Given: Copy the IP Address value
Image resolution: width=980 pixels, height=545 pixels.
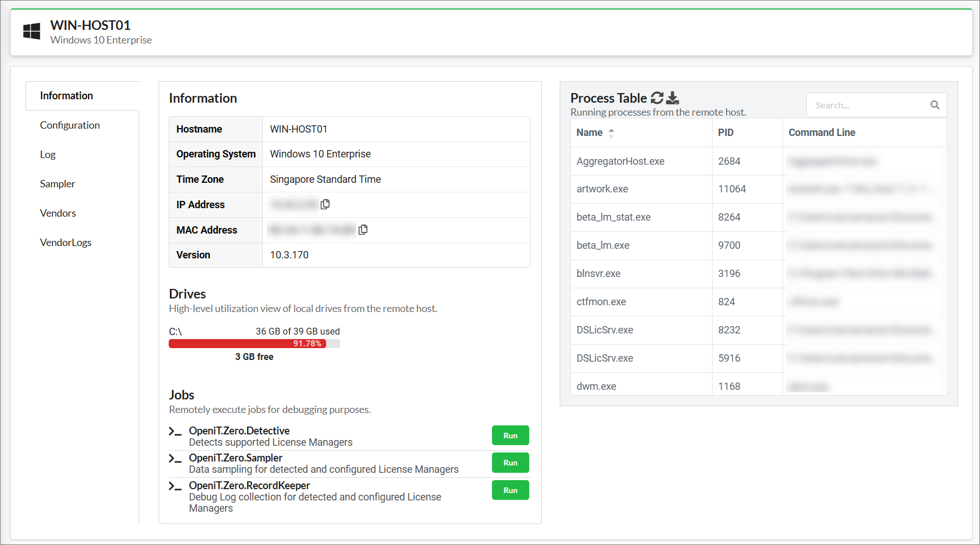Looking at the screenshot, I should pos(325,204).
